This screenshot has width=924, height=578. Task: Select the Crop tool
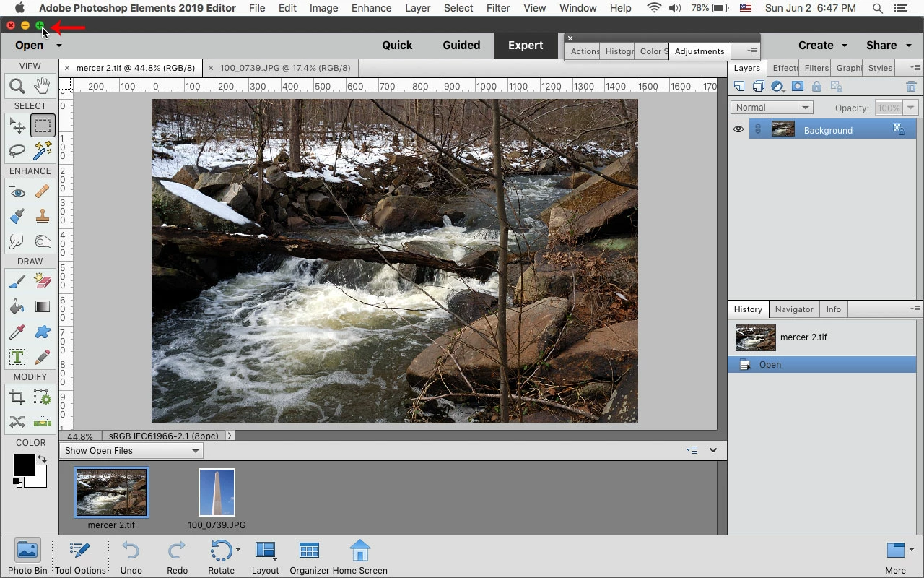[x=17, y=397]
